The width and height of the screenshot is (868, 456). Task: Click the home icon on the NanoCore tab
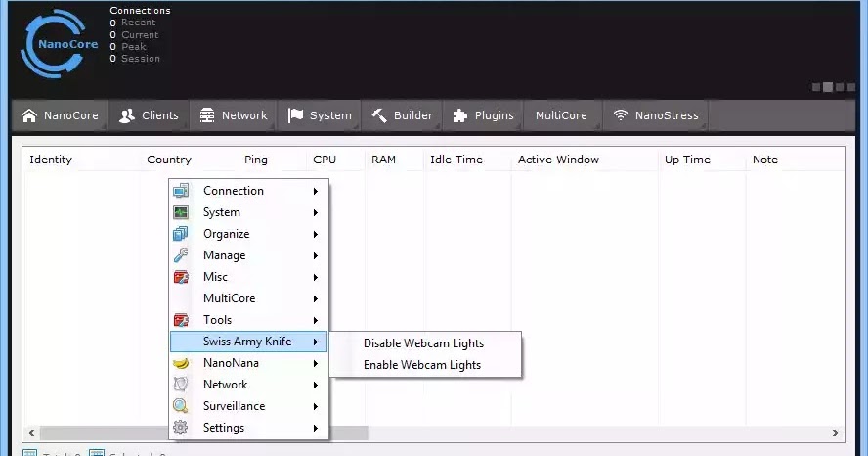29,115
